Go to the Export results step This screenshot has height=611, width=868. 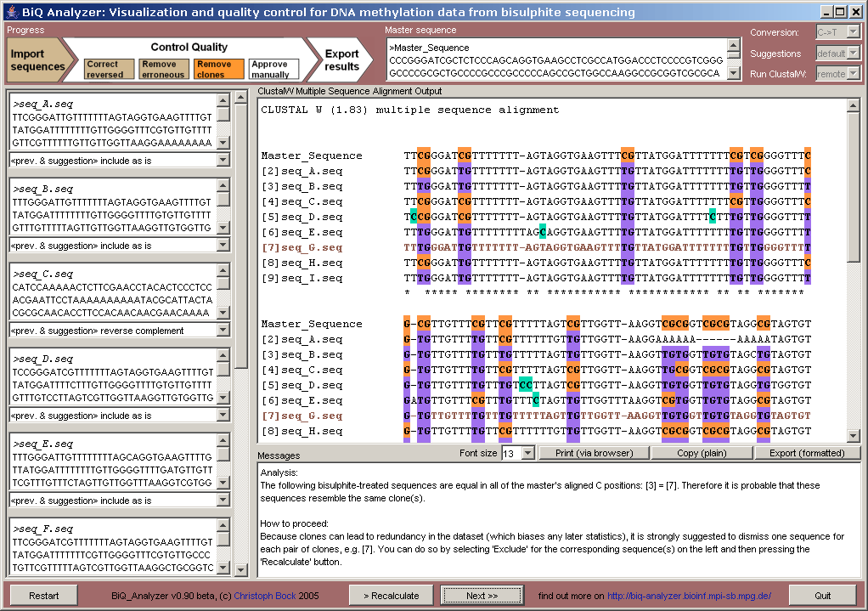(x=341, y=59)
